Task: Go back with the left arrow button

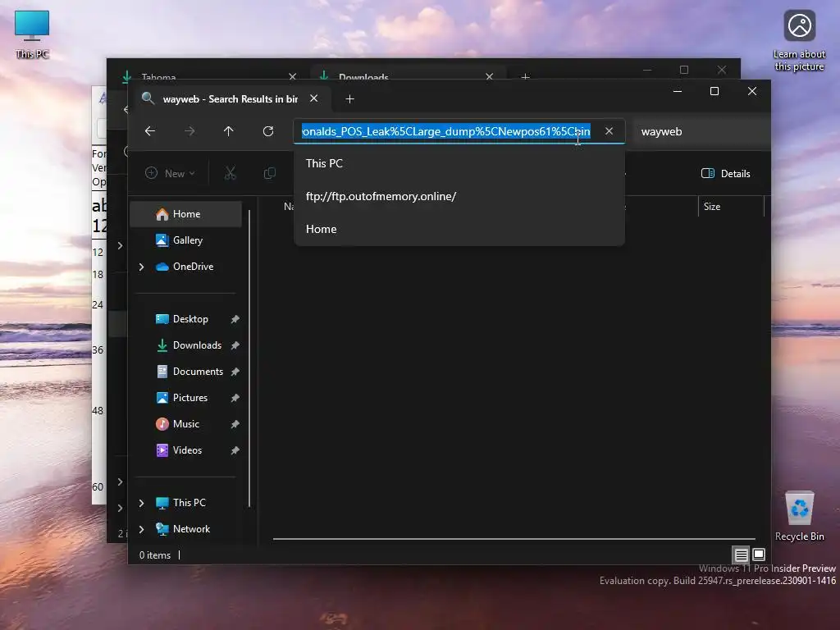Action: tap(150, 131)
